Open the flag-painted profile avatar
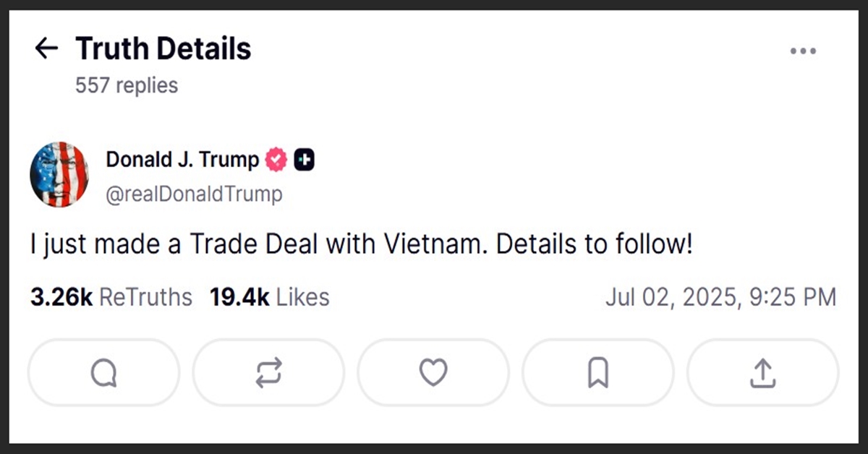Image resolution: width=868 pixels, height=454 pixels. tap(59, 175)
